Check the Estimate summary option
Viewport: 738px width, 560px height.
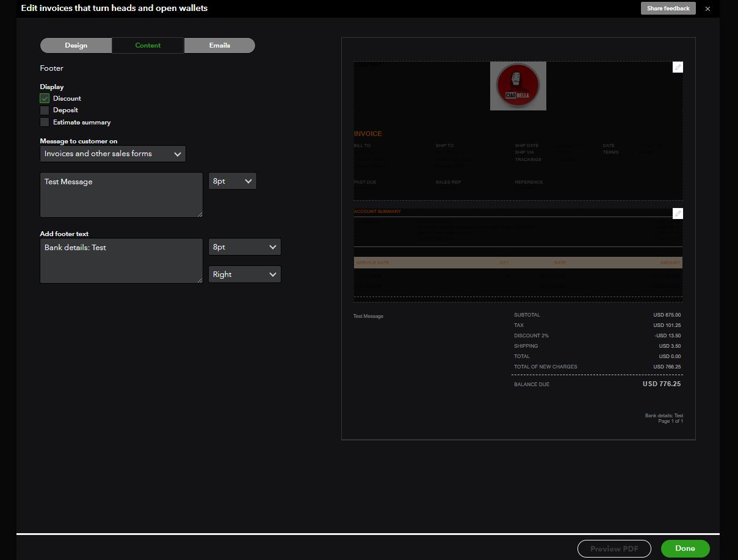click(45, 122)
